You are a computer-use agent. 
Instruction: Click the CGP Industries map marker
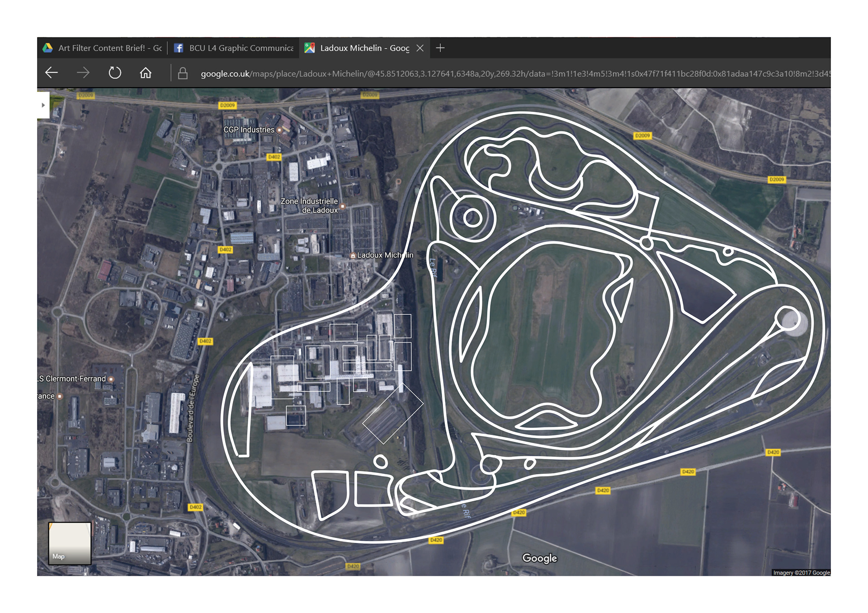[x=279, y=130]
